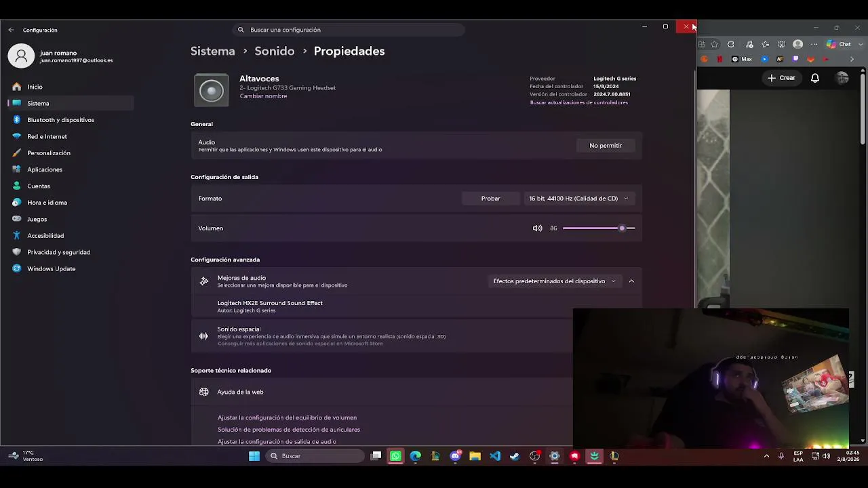Click the Hora e idioma globe icon

point(17,203)
